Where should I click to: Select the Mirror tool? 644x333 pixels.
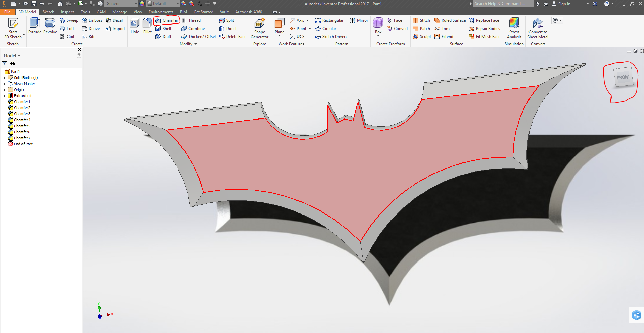tap(359, 20)
